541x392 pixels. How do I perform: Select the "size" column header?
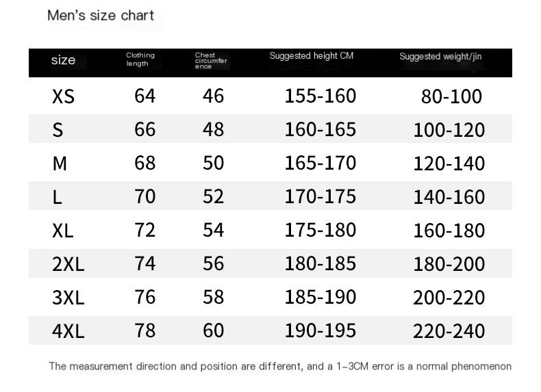[x=63, y=60]
